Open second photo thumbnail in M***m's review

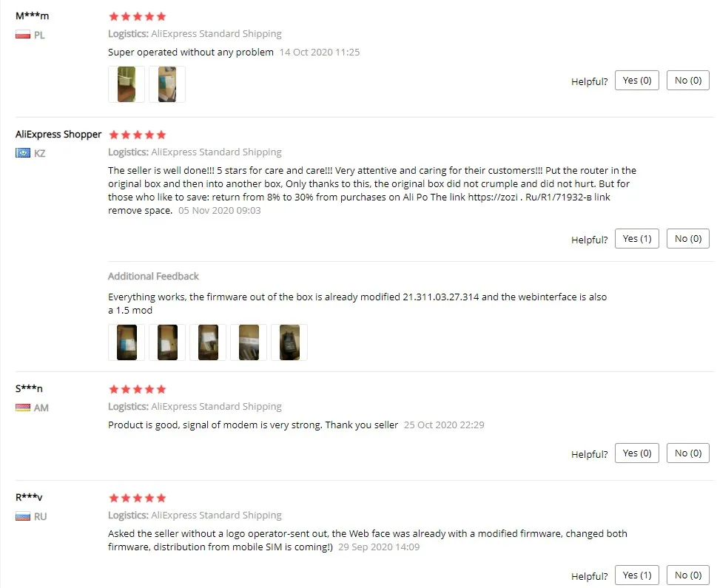(167, 84)
